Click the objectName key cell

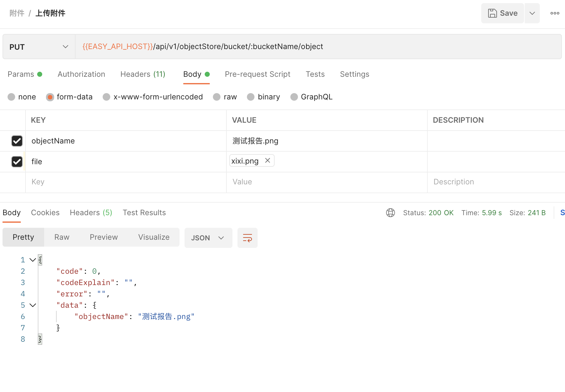tap(126, 141)
